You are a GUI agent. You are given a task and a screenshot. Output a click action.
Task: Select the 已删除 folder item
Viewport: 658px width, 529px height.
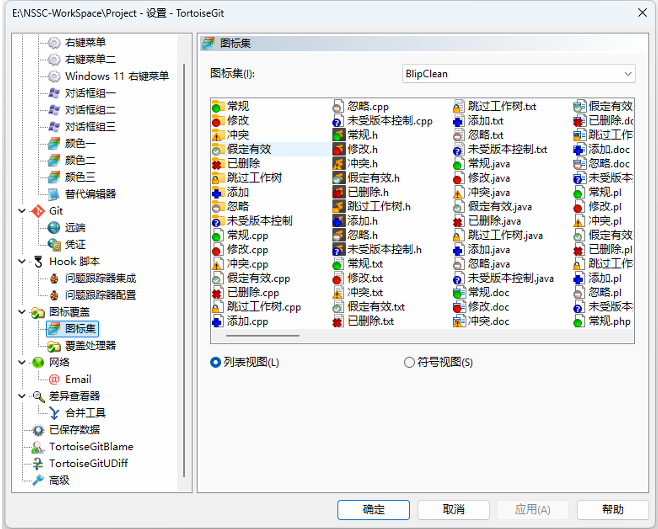tap(236, 164)
